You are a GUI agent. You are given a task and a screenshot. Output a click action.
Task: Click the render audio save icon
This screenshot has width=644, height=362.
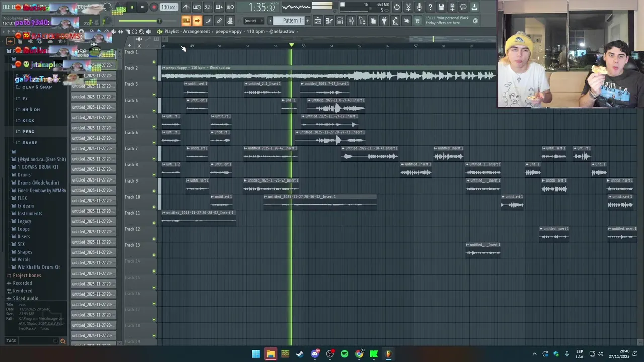point(452,7)
